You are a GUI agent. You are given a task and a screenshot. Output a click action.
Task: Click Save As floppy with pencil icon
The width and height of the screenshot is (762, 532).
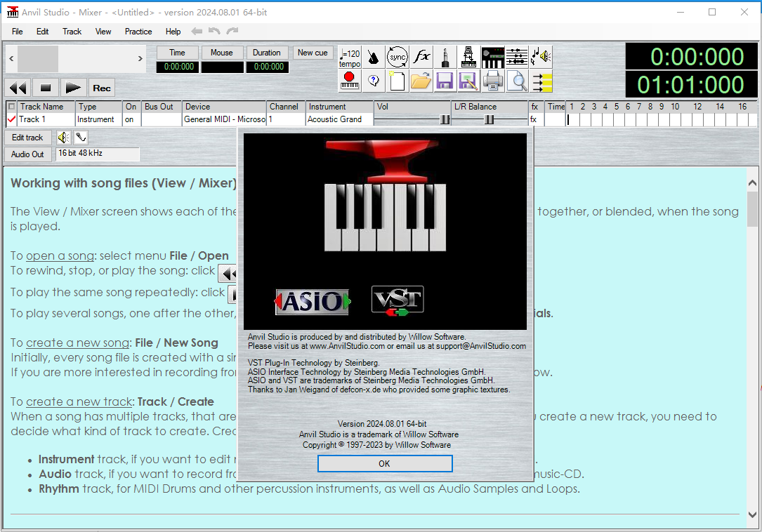(x=468, y=81)
